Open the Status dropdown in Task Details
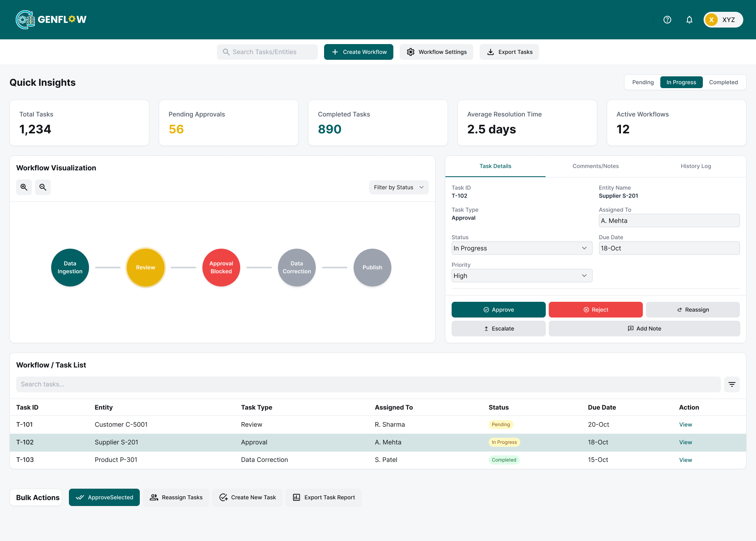This screenshot has width=756, height=541. click(x=522, y=248)
